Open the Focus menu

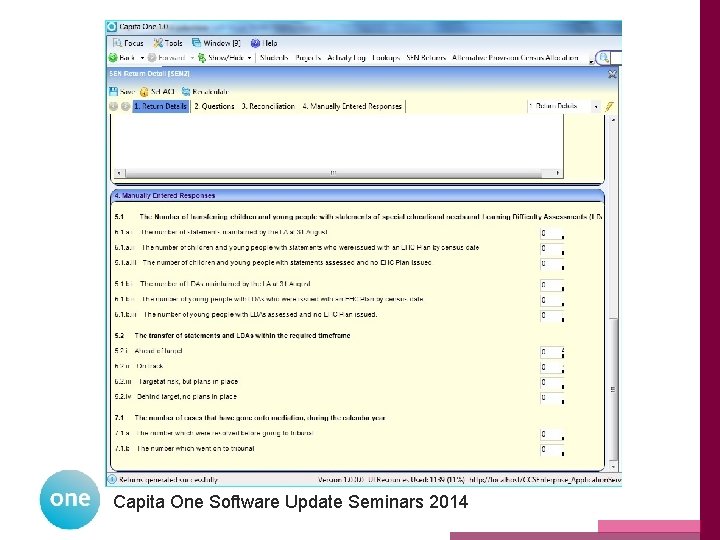(128, 43)
